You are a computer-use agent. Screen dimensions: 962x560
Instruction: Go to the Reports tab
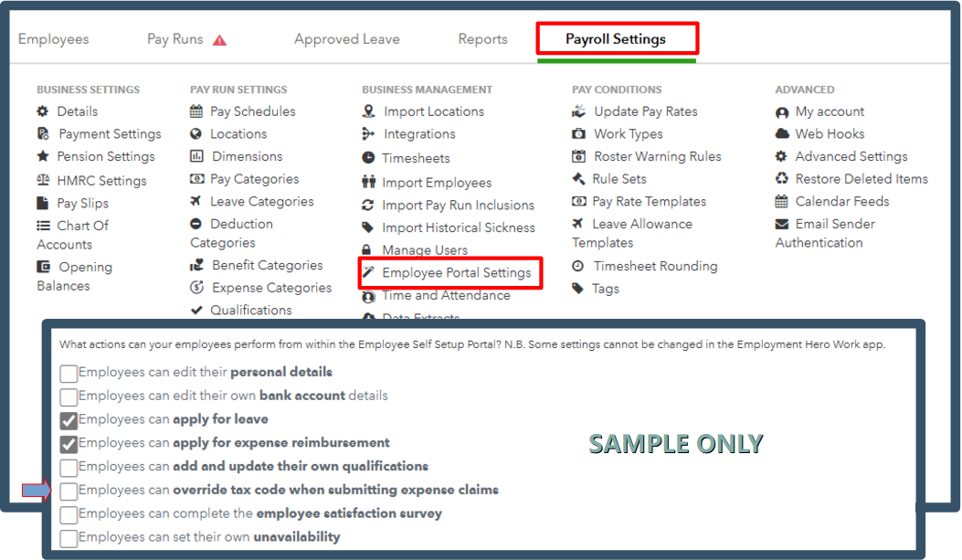click(x=482, y=39)
